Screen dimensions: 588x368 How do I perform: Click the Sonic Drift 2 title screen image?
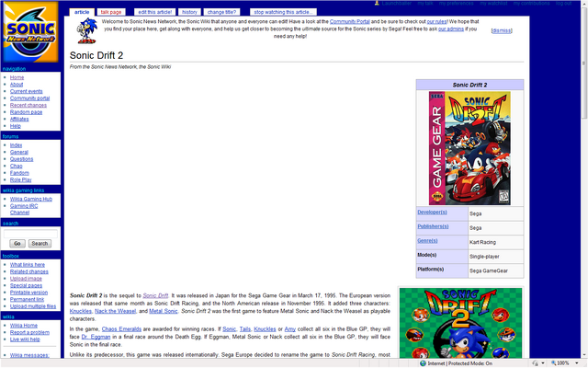click(x=460, y=323)
